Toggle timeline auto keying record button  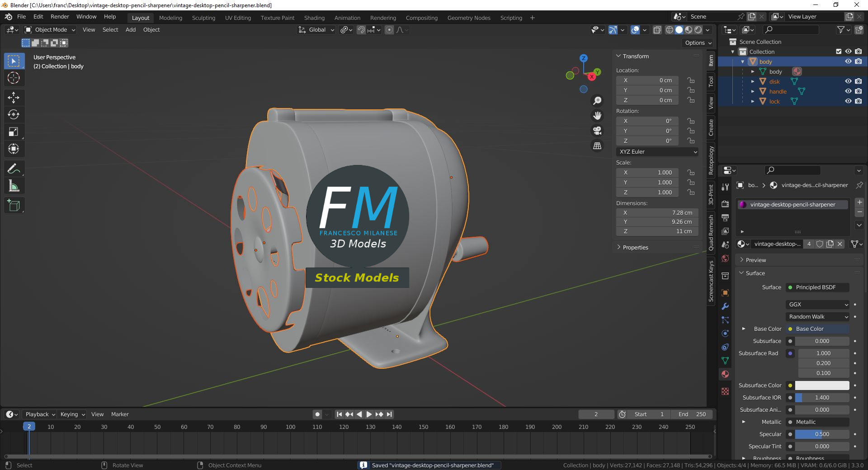point(317,414)
